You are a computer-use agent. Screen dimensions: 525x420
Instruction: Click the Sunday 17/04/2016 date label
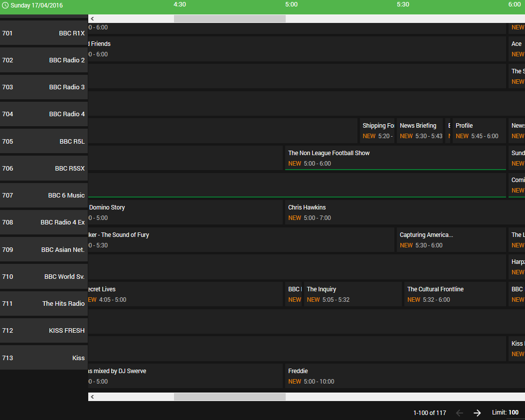[x=36, y=5]
